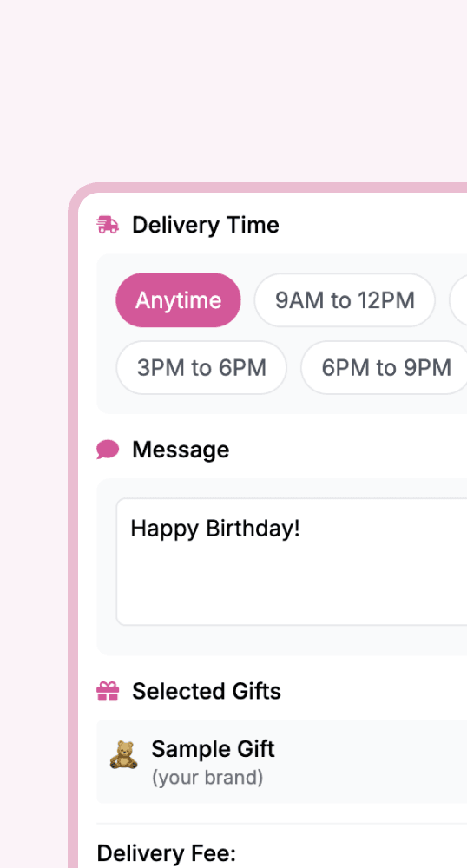Click the delivery truck icon
The image size is (467, 868).
pyautogui.click(x=108, y=225)
